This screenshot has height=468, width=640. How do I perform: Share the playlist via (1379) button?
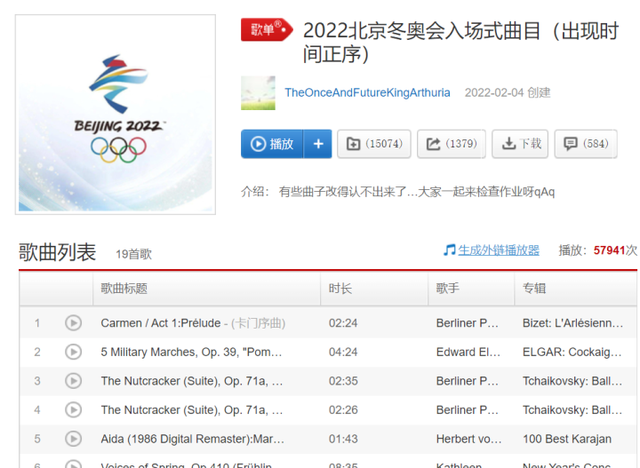pyautogui.click(x=451, y=144)
